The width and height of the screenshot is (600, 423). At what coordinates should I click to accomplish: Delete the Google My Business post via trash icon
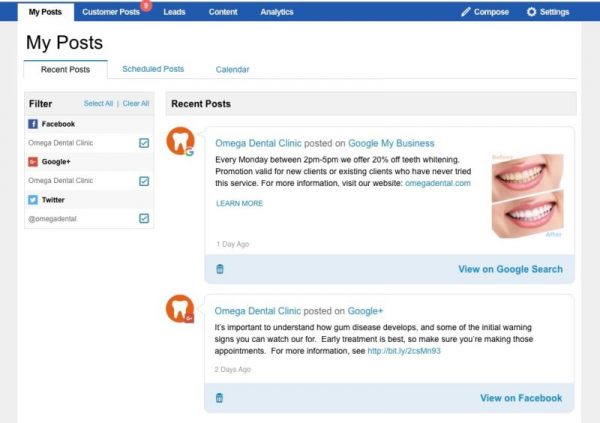pos(220,269)
